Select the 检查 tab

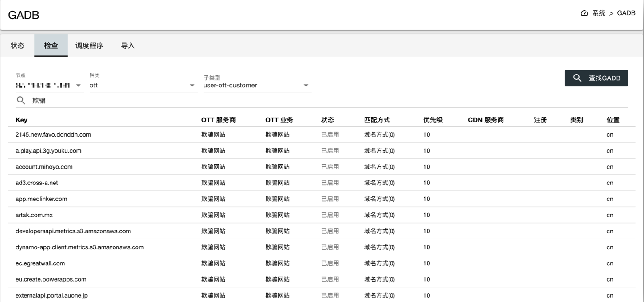click(51, 46)
